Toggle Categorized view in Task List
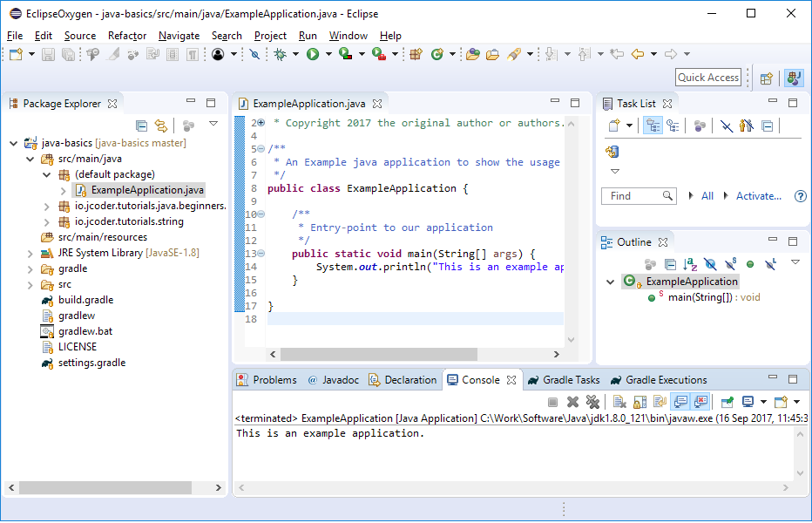This screenshot has width=812, height=523. pos(653,126)
